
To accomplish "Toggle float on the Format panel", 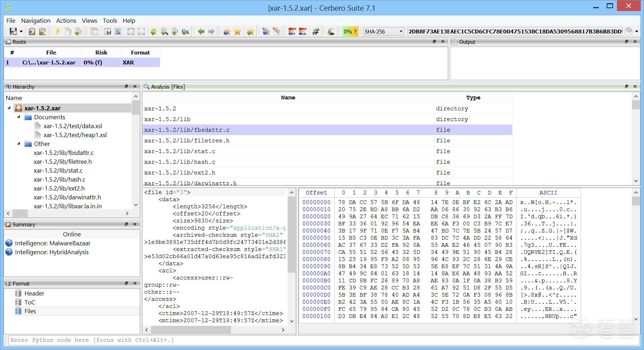I will point(126,283).
